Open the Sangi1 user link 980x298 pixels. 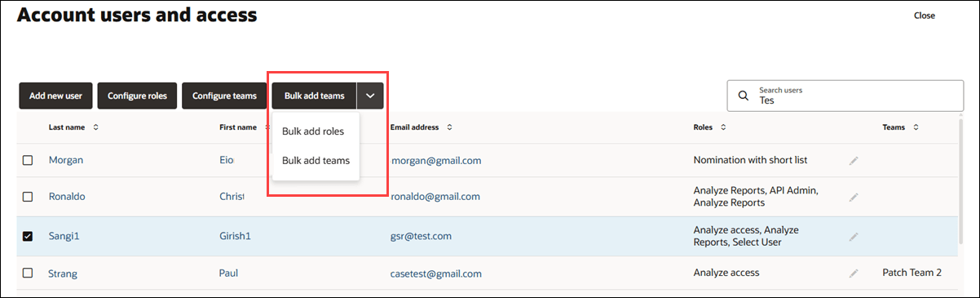(64, 236)
